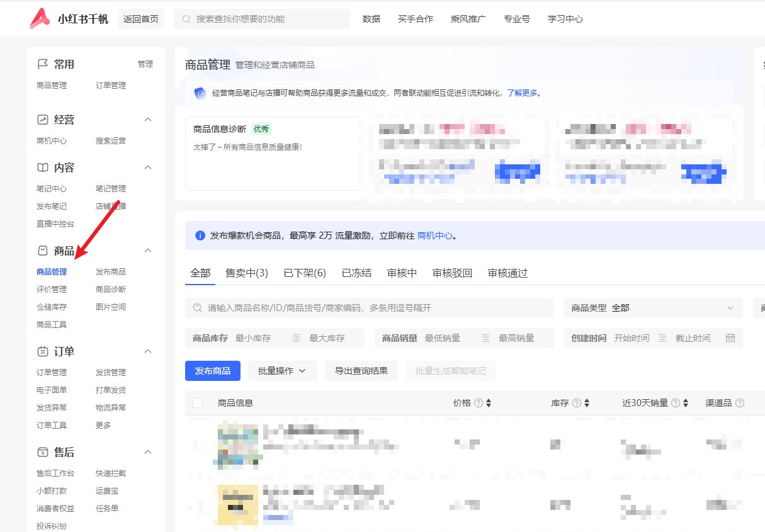Screen dimensions: 765x532
Task: Click the question mark icon beside 渠道品
Action: [x=740, y=402]
